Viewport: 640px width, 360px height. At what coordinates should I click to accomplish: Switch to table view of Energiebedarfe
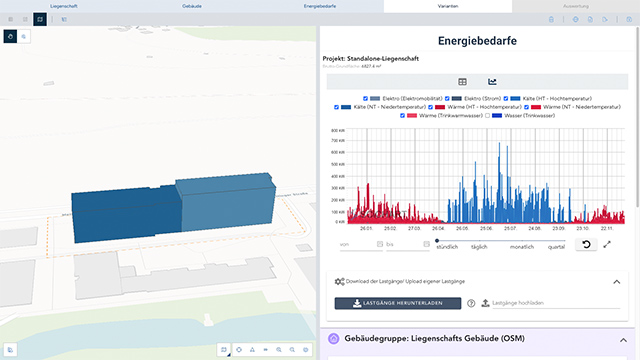462,82
